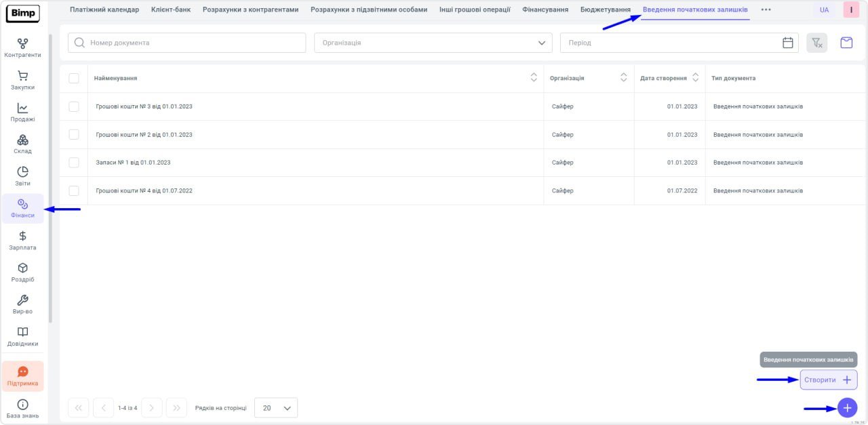Sort by Дата створення column
This screenshot has height=425, width=868.
pos(695,78)
